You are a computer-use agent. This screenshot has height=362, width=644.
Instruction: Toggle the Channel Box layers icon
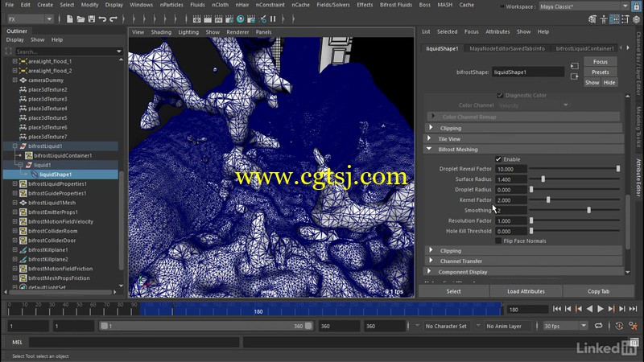636,19
